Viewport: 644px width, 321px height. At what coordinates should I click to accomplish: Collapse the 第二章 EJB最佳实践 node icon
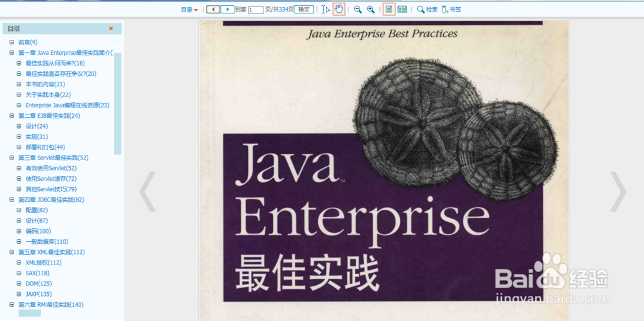click(x=12, y=116)
